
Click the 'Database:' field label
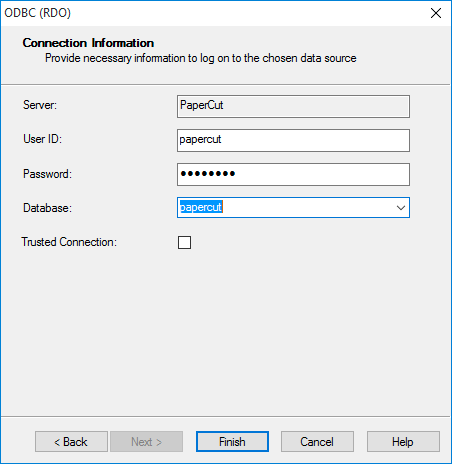(47, 208)
